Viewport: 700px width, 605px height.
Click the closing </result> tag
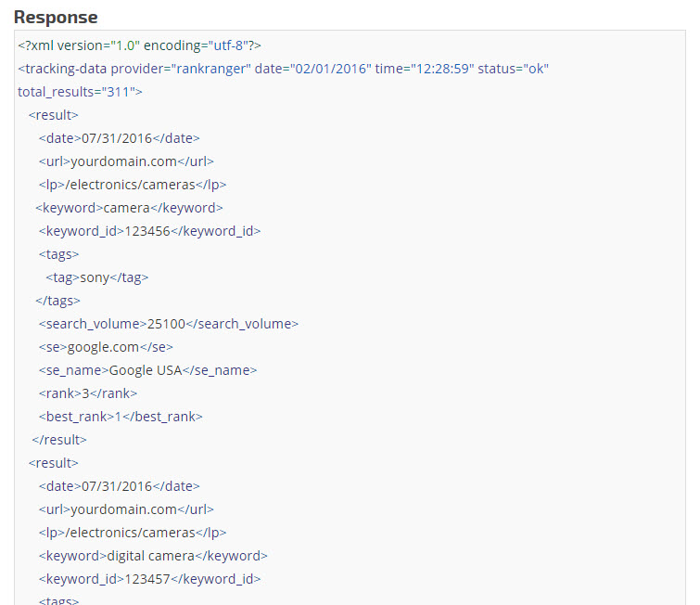tap(59, 440)
